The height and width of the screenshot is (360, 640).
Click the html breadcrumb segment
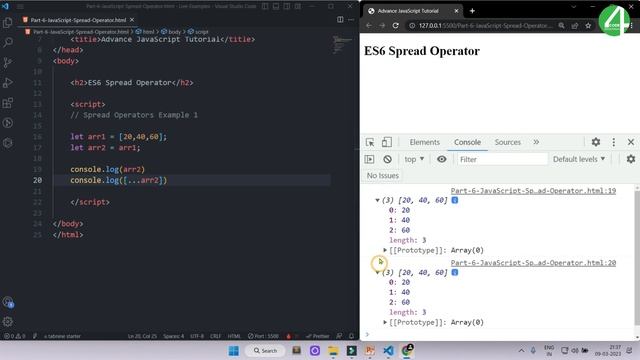[x=145, y=31]
